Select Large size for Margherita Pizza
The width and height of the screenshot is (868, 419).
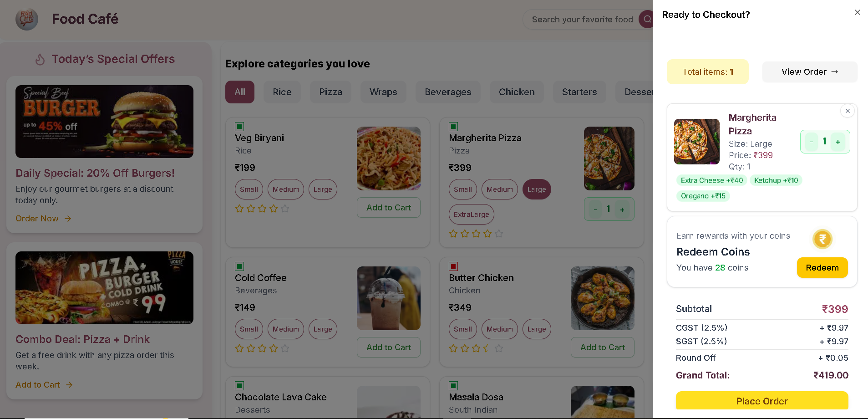pos(537,189)
